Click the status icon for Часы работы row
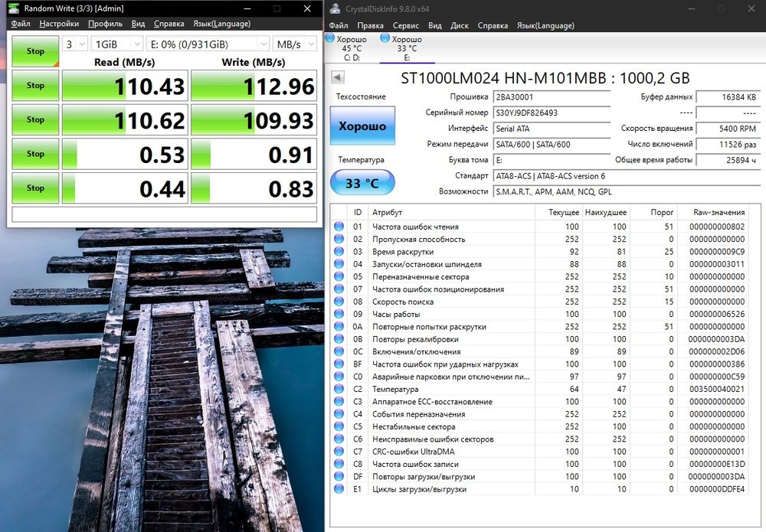Image resolution: width=766 pixels, height=532 pixels. [339, 314]
